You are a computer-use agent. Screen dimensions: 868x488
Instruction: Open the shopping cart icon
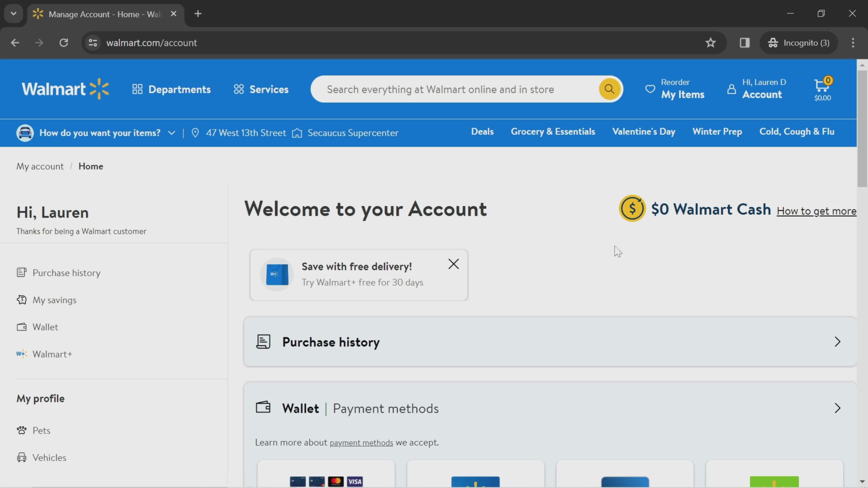pyautogui.click(x=821, y=89)
